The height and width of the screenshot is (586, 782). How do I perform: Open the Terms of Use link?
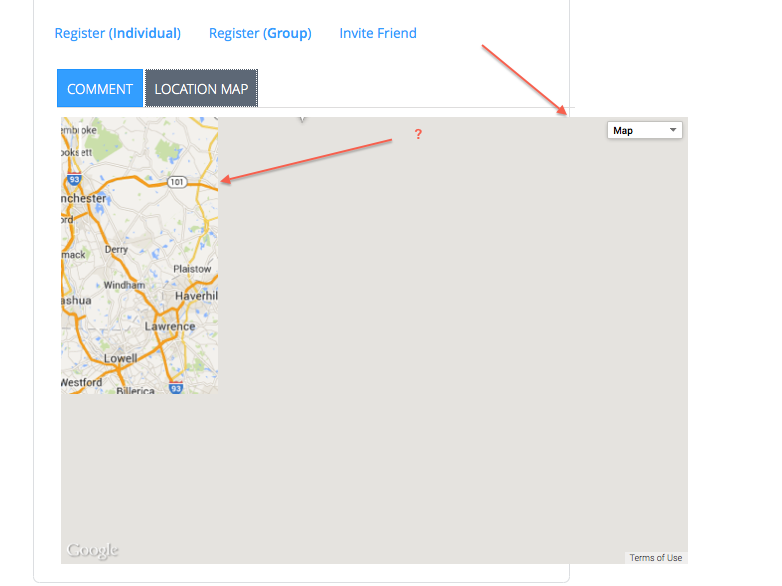(x=656, y=558)
